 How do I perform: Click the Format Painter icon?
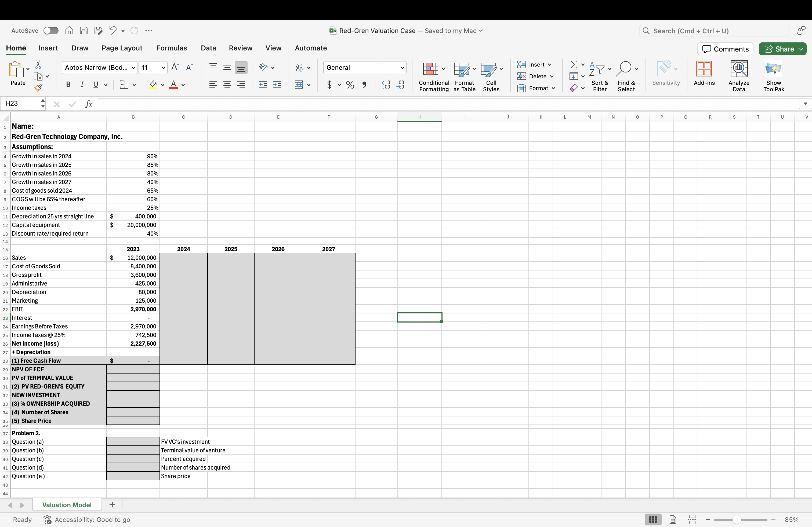(39, 87)
